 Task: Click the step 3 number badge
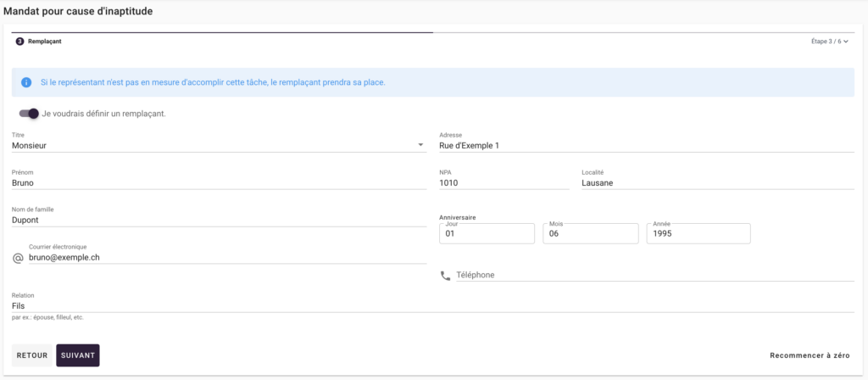[20, 41]
